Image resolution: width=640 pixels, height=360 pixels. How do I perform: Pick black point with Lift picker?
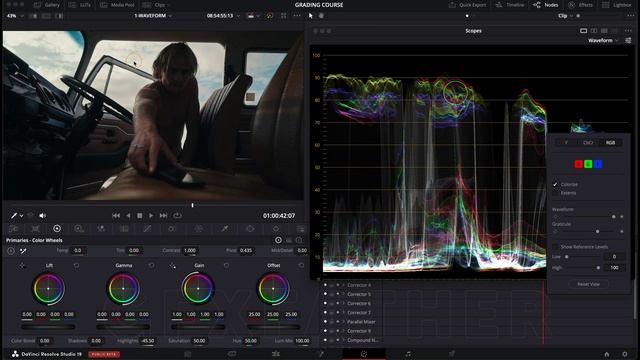click(22, 266)
